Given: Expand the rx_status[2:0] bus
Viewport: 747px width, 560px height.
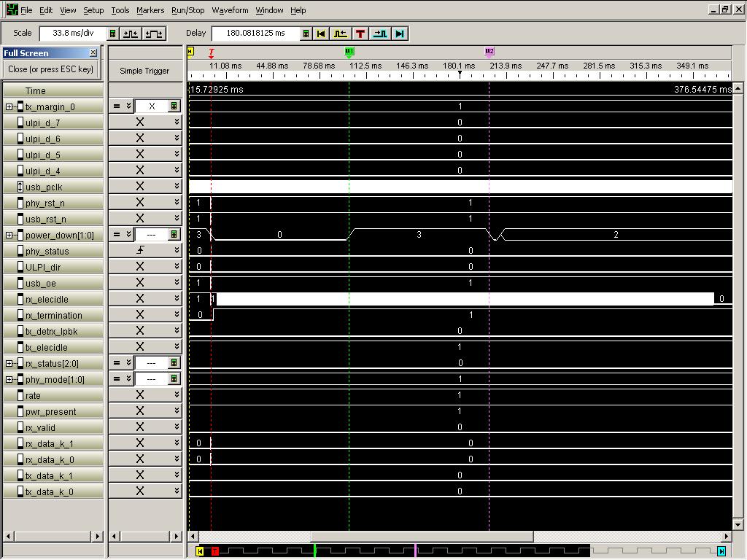Looking at the screenshot, I should pyautogui.click(x=9, y=363).
